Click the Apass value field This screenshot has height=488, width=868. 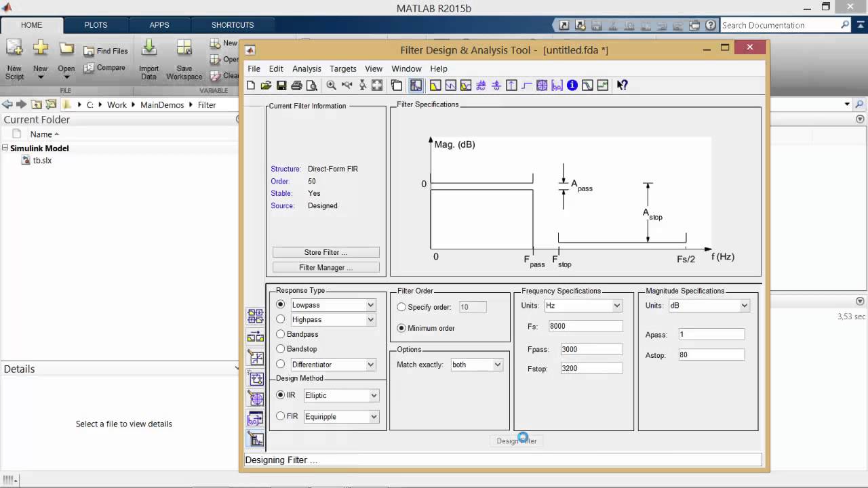click(711, 334)
